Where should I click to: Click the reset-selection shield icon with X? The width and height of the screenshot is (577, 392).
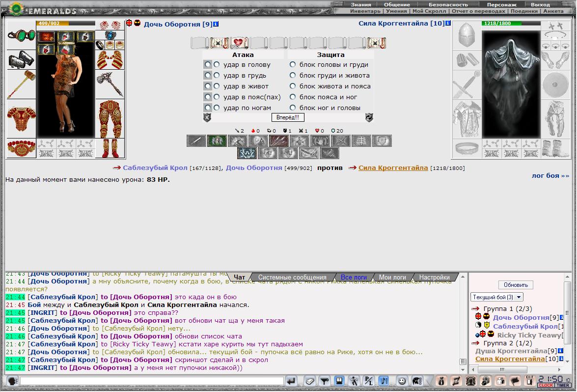point(207,117)
